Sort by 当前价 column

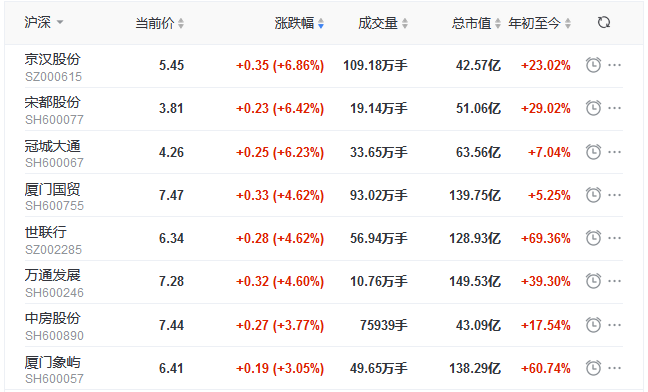tap(160, 23)
